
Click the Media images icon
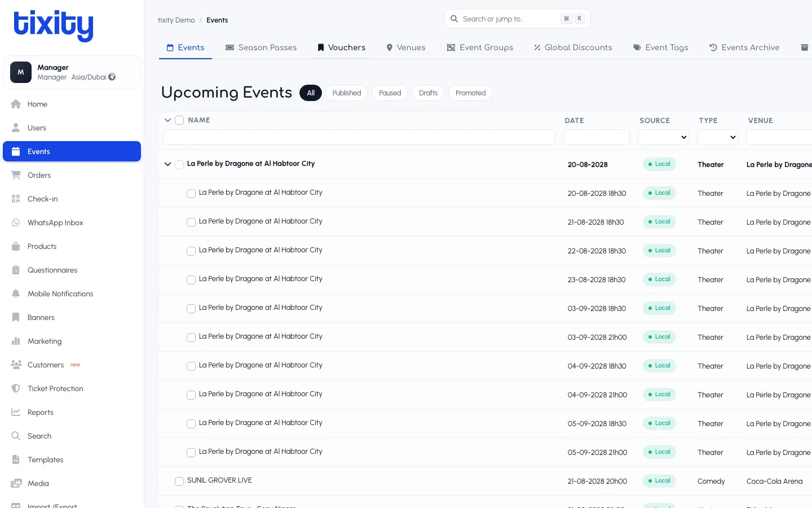point(16,483)
